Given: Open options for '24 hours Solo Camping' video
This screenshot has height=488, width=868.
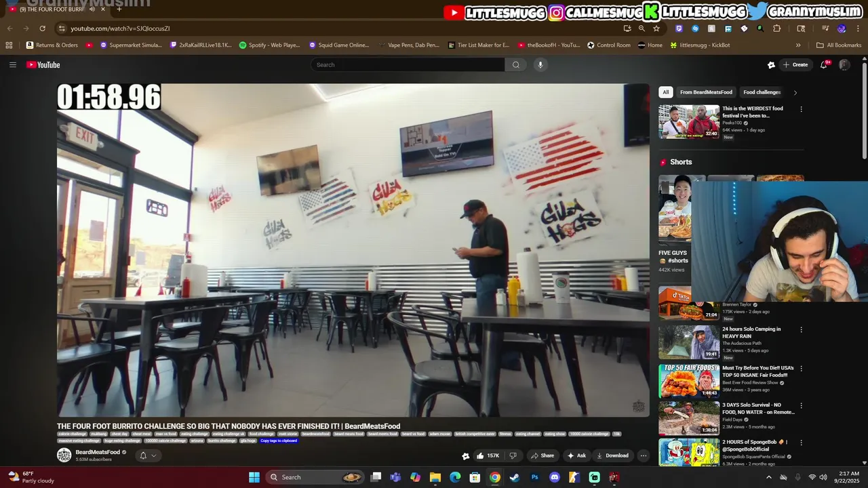Looking at the screenshot, I should [801, 329].
